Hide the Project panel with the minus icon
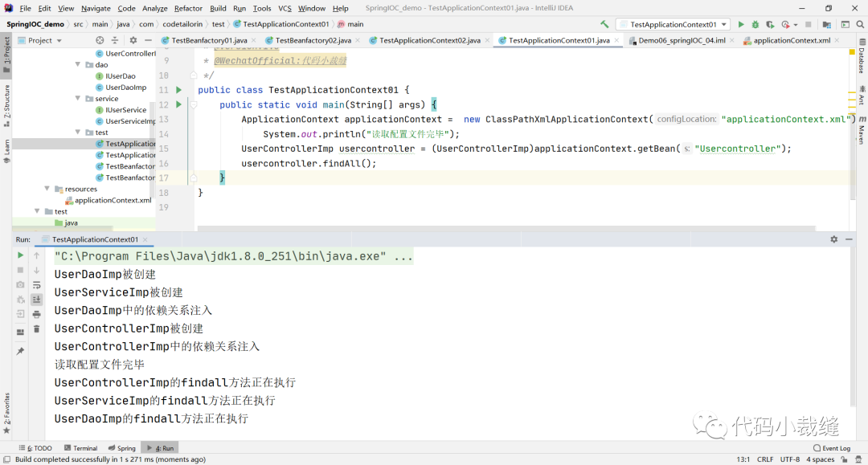Screen dimensions: 868x465 point(148,40)
